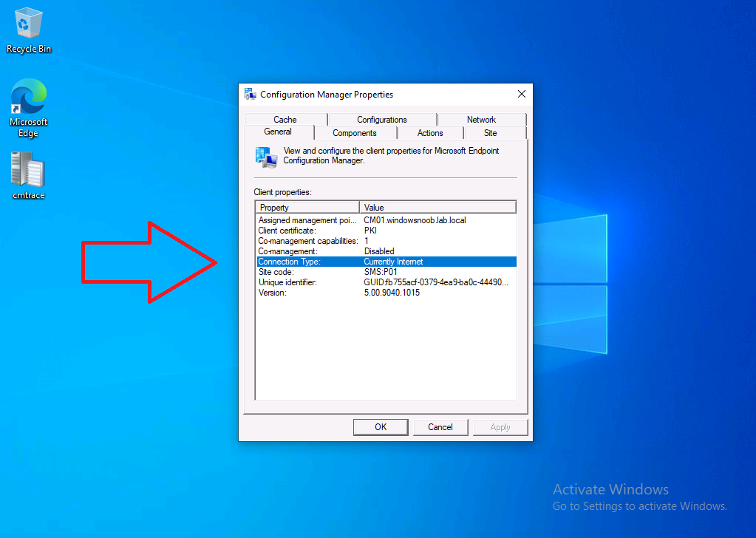Select the Co-management: Disabled row
Viewport: 756px width, 538px height.
point(386,251)
